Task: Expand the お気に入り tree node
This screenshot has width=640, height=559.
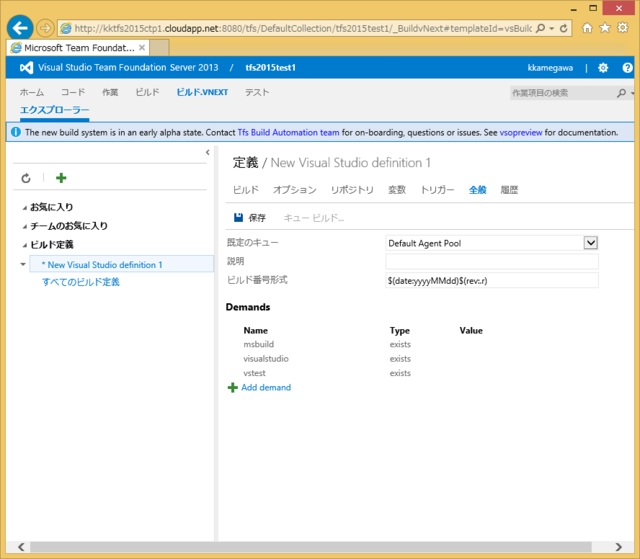Action: click(24, 208)
